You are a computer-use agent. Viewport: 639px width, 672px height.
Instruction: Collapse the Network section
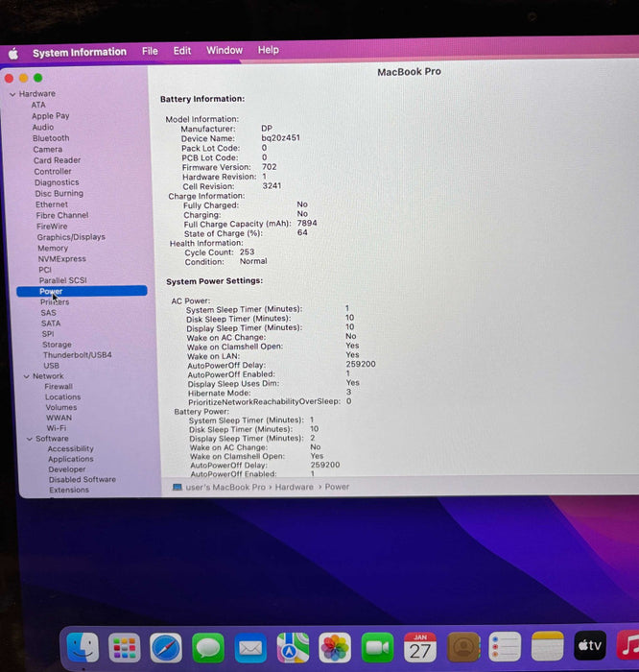[x=27, y=376]
